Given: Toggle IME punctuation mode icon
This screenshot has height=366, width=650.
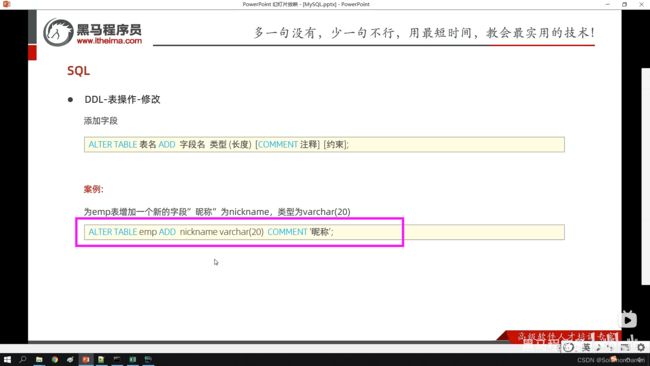Looking at the screenshot, I should [x=610, y=347].
